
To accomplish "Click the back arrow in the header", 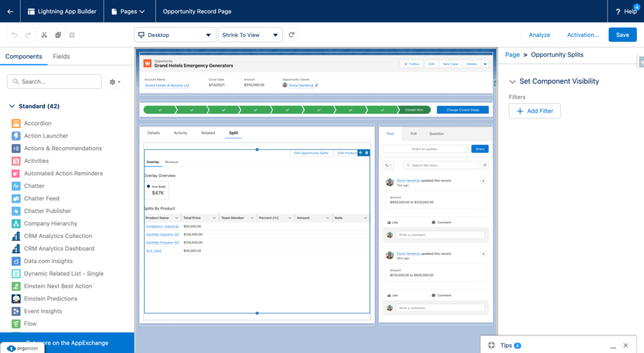I will pyautogui.click(x=10, y=11).
